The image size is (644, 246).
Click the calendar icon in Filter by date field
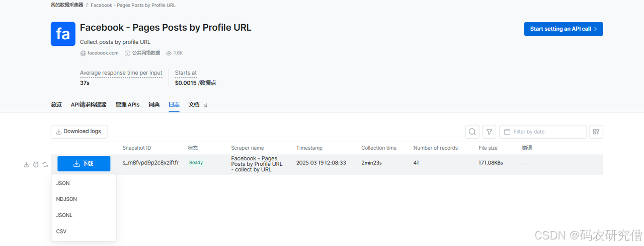point(507,132)
